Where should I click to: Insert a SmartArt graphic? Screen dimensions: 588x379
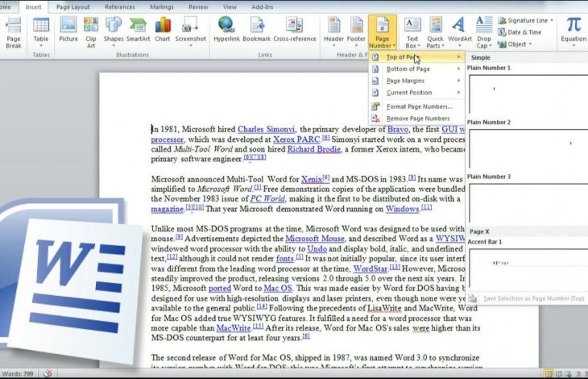pos(138,30)
